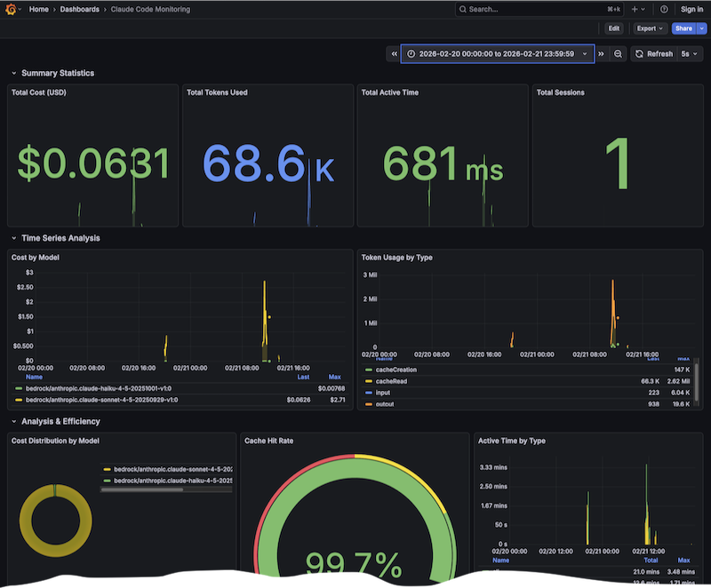Screen dimensions: 711x588
Task: Shift time range backward with left arrows
Action: click(x=393, y=54)
